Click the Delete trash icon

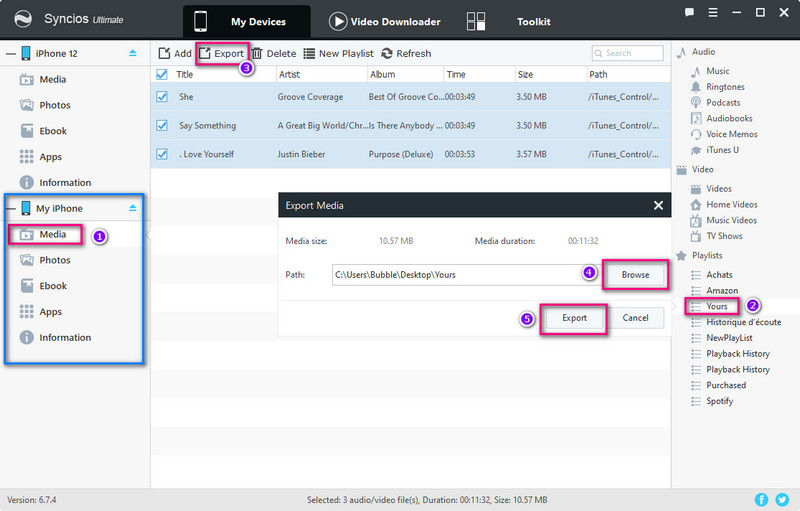click(x=257, y=54)
